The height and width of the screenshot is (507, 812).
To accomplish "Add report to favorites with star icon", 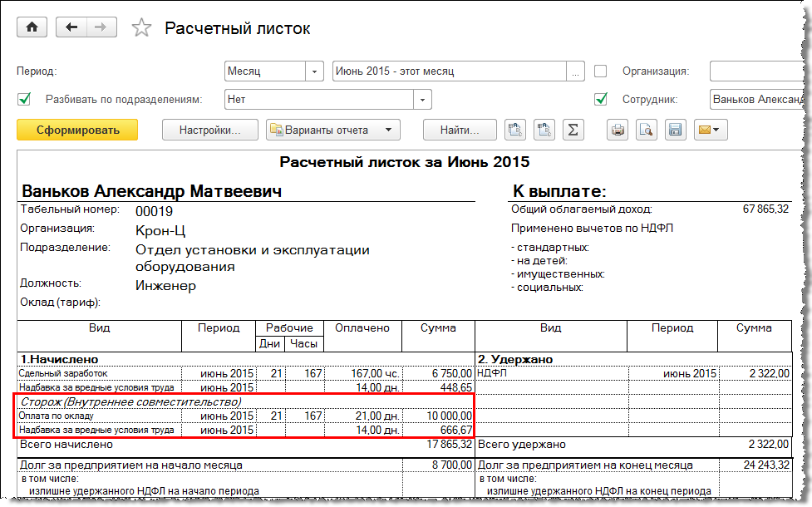I will coord(142,28).
